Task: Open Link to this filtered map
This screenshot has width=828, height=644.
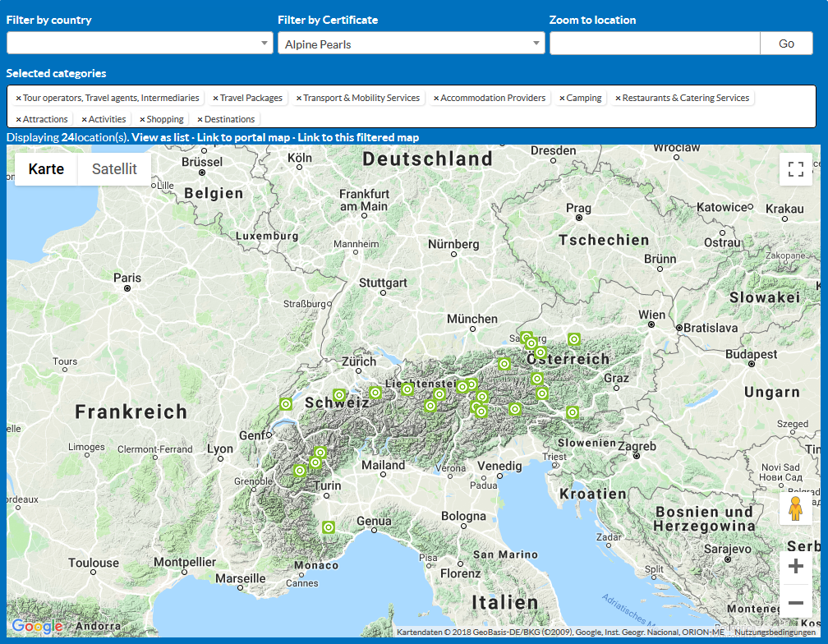Action: pyautogui.click(x=358, y=137)
